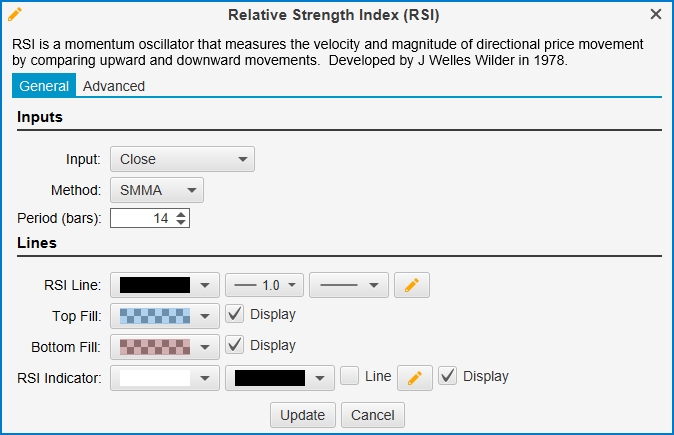The image size is (674, 435).
Task: Open RSI Indicator pencil edit button
Action: coord(415,378)
